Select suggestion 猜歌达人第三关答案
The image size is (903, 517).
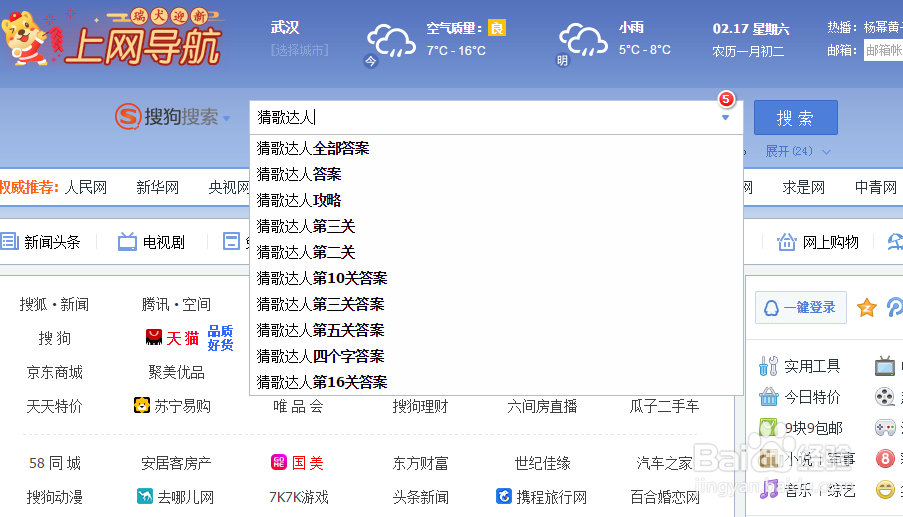(x=496, y=304)
